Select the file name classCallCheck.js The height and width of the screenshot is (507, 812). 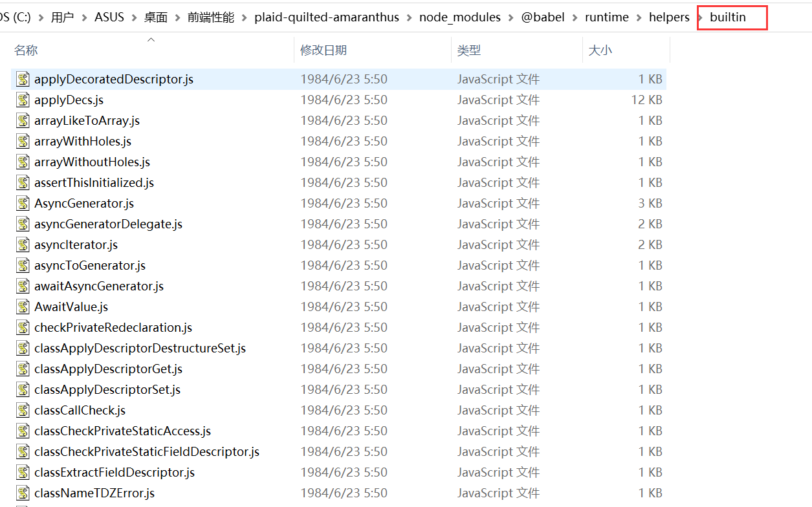pos(80,410)
